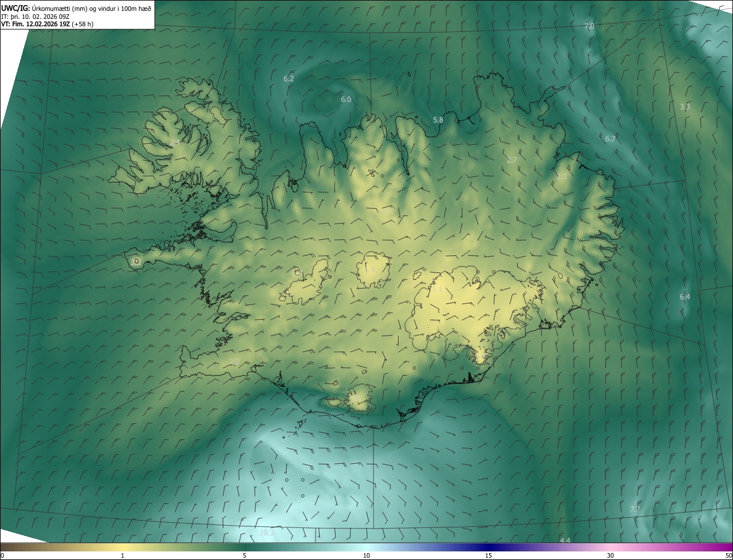733x560 pixels.
Task: Click the 3.3 value label
Action: 685,107
